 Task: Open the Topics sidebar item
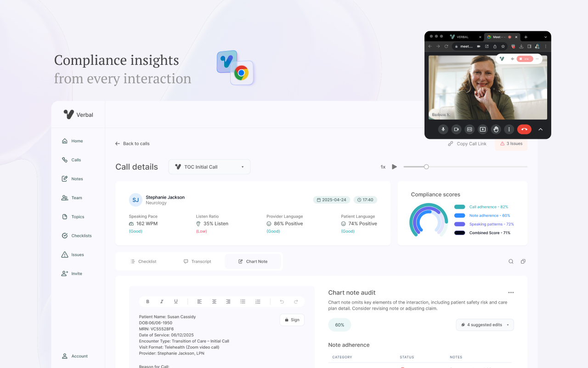click(73, 217)
